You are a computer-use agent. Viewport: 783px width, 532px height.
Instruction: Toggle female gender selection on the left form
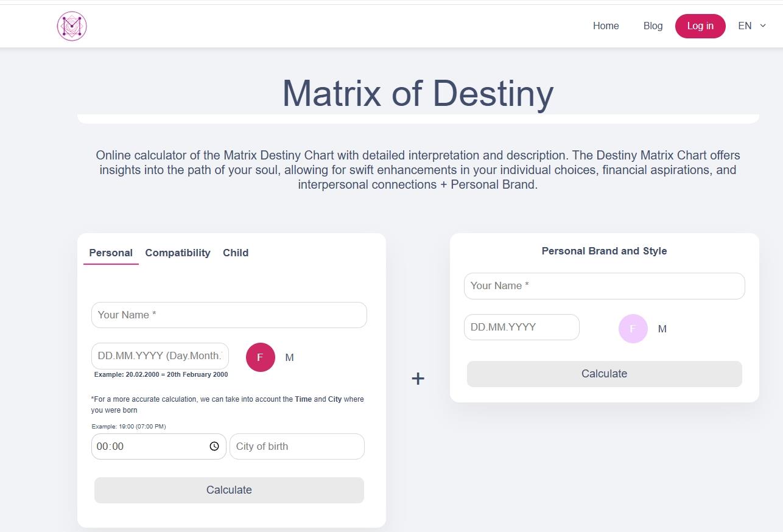click(260, 357)
